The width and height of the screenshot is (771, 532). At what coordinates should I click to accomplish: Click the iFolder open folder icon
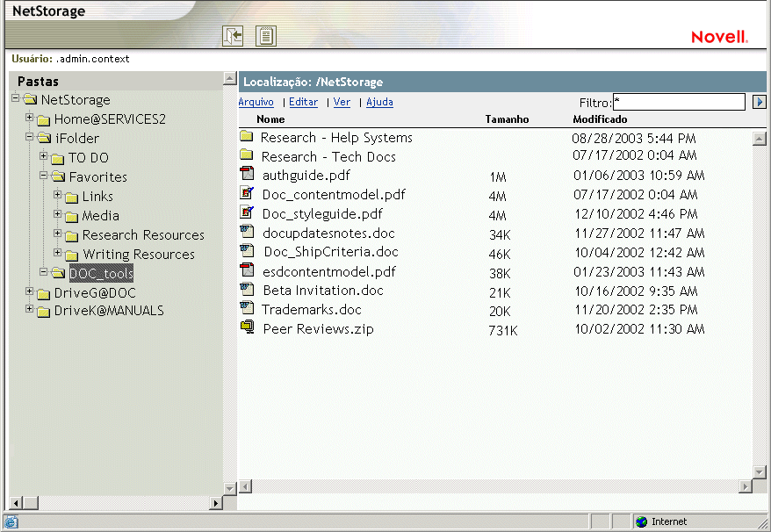pyautogui.click(x=44, y=138)
